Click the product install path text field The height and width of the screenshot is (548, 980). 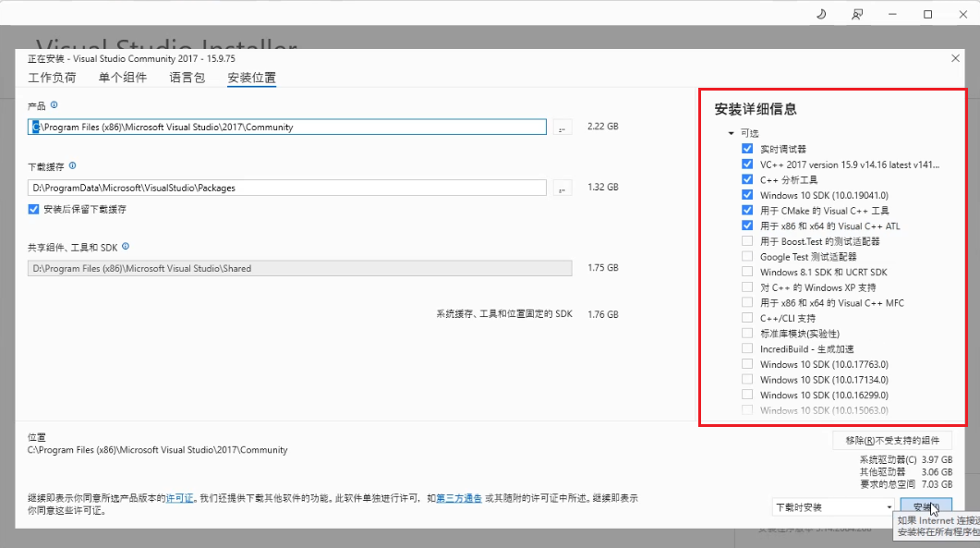[x=286, y=128]
